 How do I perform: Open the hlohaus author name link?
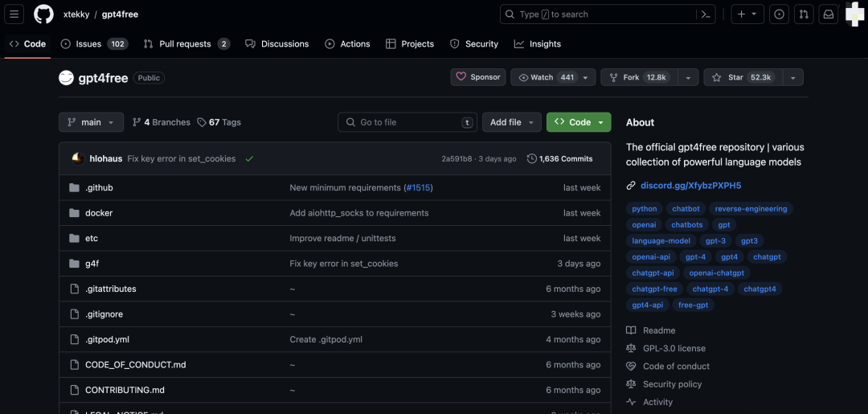(106, 159)
